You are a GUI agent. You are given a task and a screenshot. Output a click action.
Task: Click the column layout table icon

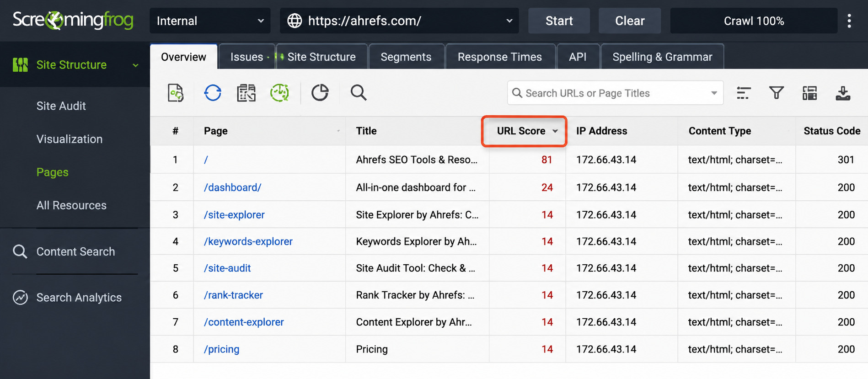point(809,93)
